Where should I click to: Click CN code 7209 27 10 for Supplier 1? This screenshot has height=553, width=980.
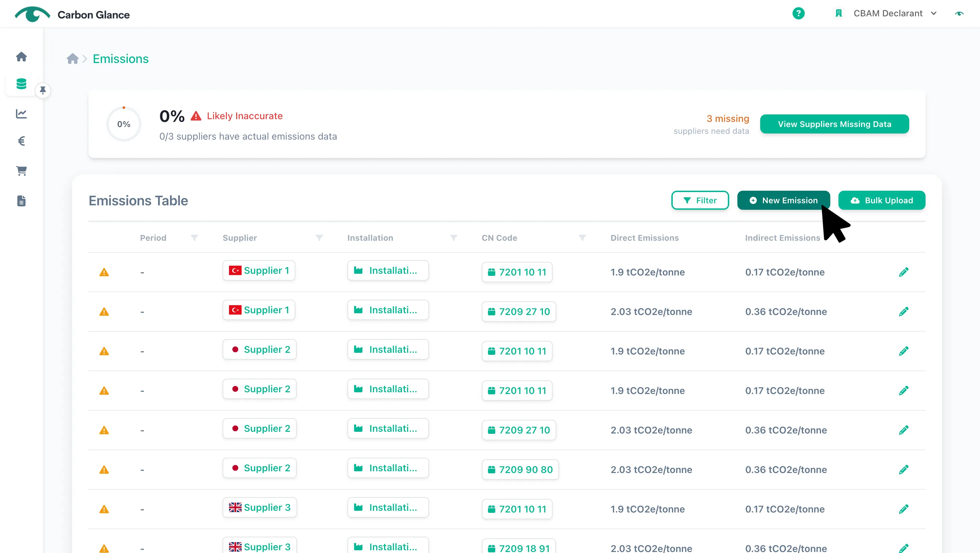coord(519,312)
